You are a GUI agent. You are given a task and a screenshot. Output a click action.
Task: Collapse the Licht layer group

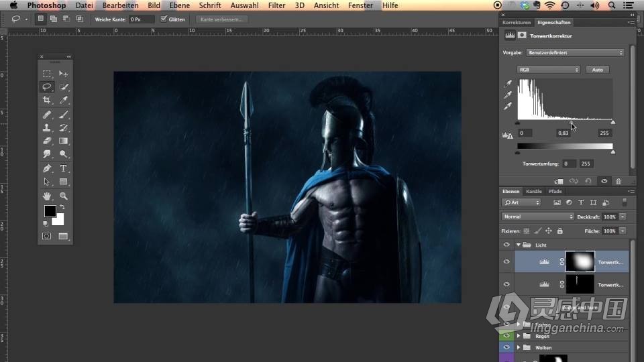tap(519, 245)
